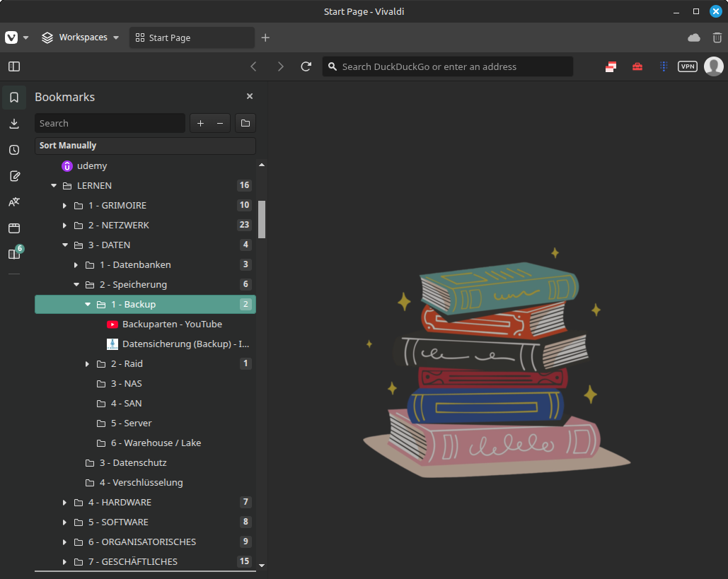This screenshot has height=579, width=728.
Task: Collapse the LERNEN folder
Action: point(54,185)
